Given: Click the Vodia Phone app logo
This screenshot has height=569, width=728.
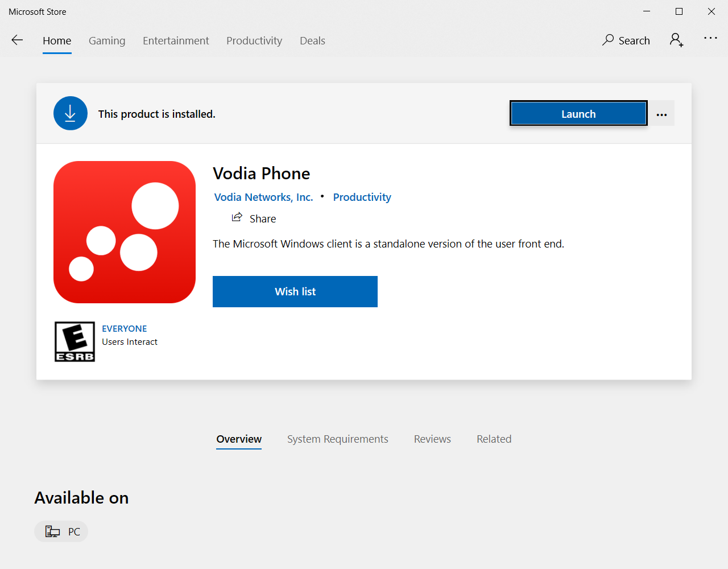Looking at the screenshot, I should coord(125,232).
